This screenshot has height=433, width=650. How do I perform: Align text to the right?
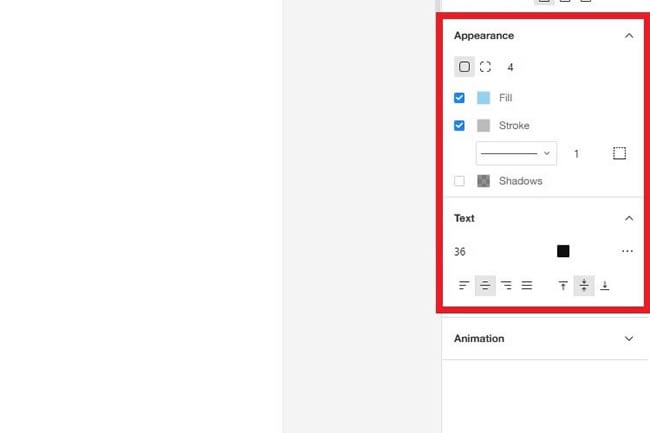506,285
